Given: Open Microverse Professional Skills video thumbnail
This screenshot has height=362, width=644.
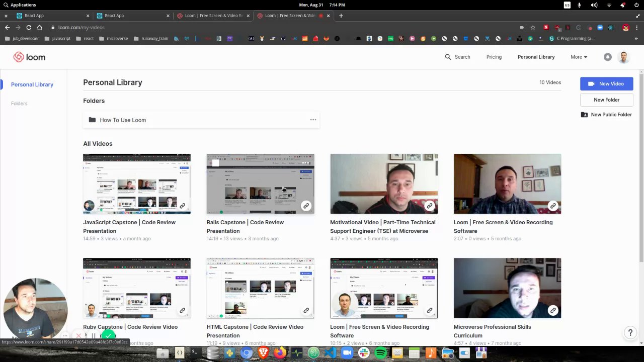Looking at the screenshot, I should [507, 288].
